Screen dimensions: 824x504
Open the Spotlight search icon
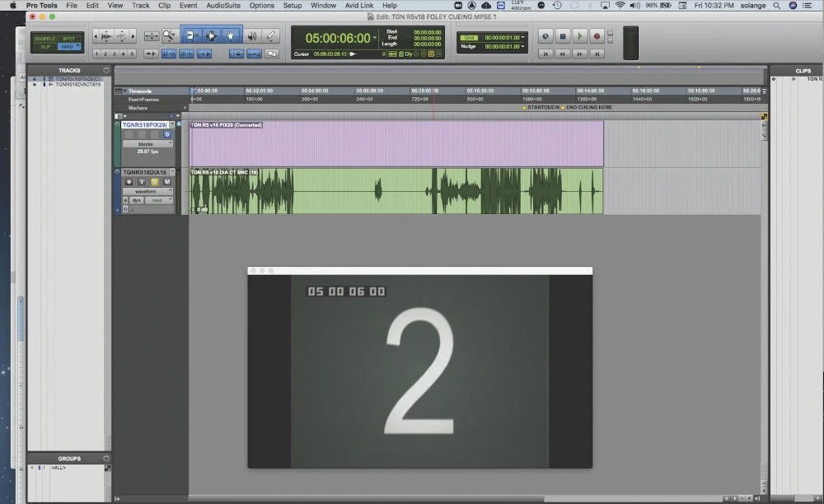tap(777, 5)
